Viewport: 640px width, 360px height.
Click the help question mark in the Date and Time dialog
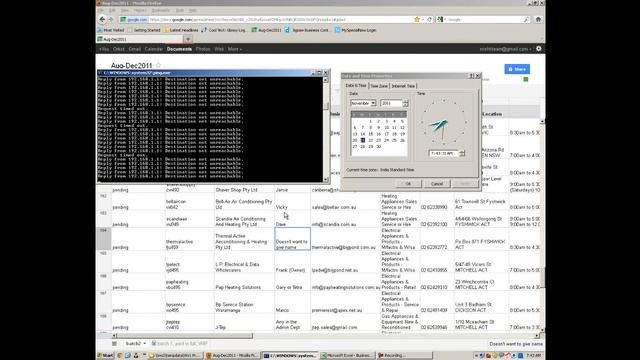[471, 76]
